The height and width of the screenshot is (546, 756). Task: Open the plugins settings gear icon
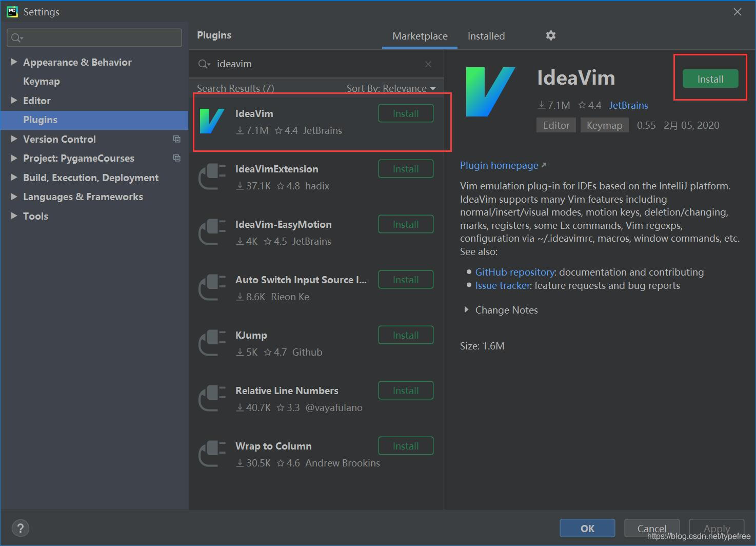tap(550, 35)
